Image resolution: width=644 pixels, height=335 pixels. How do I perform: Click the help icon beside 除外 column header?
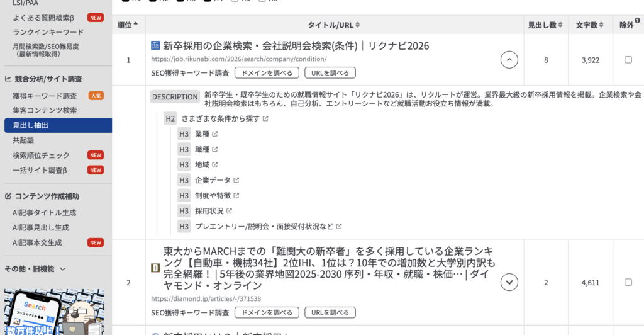[638, 21]
